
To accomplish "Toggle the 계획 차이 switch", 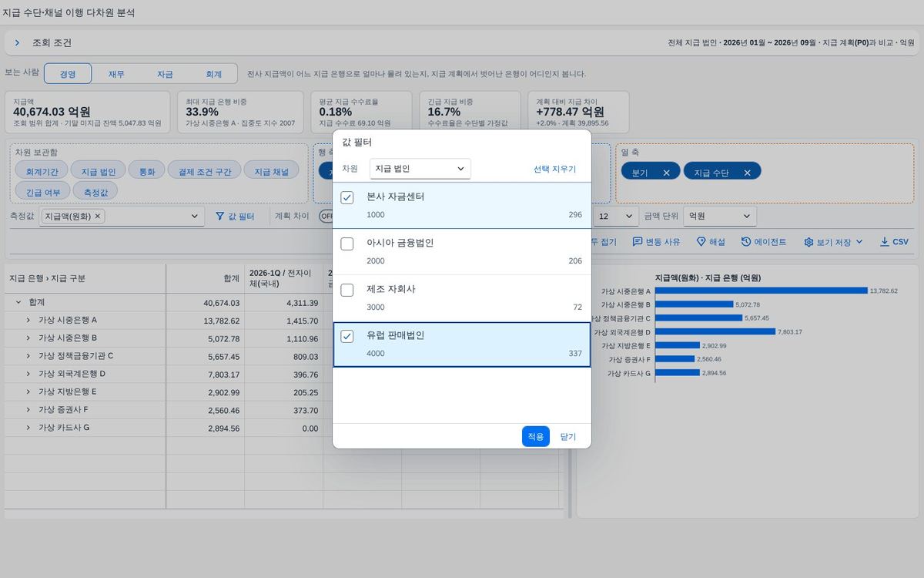I will coord(326,217).
